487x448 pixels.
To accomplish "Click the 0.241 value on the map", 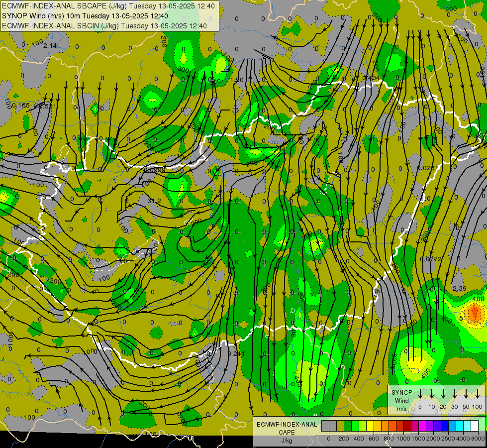I will [236, 353].
